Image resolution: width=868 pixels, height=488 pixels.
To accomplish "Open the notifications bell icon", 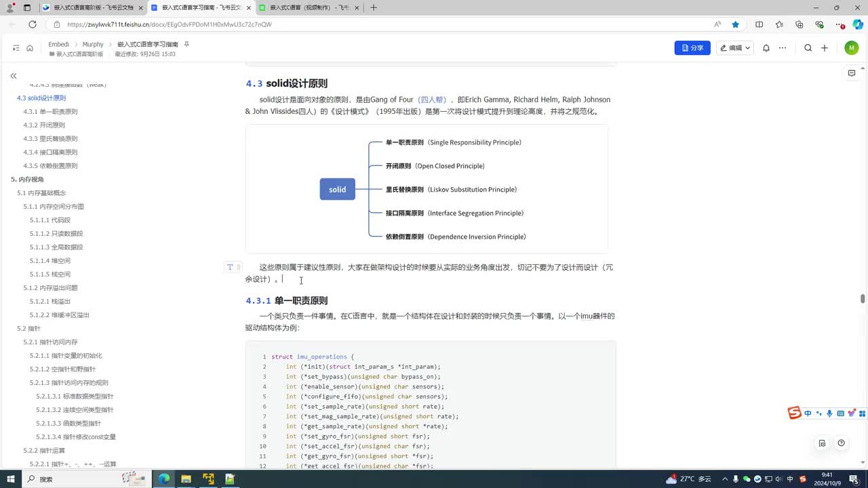I will [766, 48].
